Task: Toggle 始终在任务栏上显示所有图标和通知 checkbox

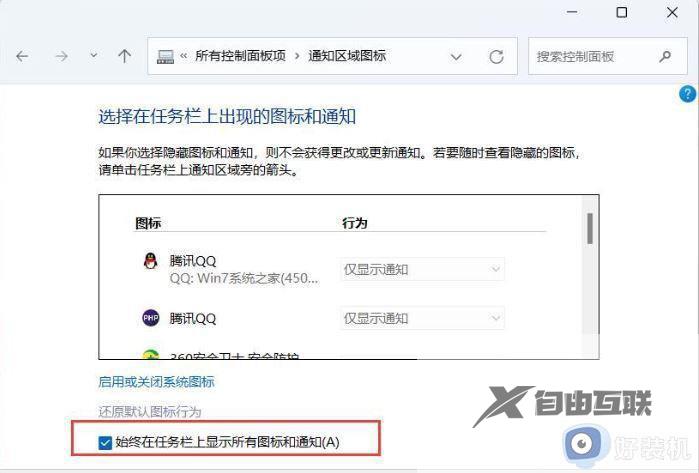Action: pyautogui.click(x=105, y=443)
